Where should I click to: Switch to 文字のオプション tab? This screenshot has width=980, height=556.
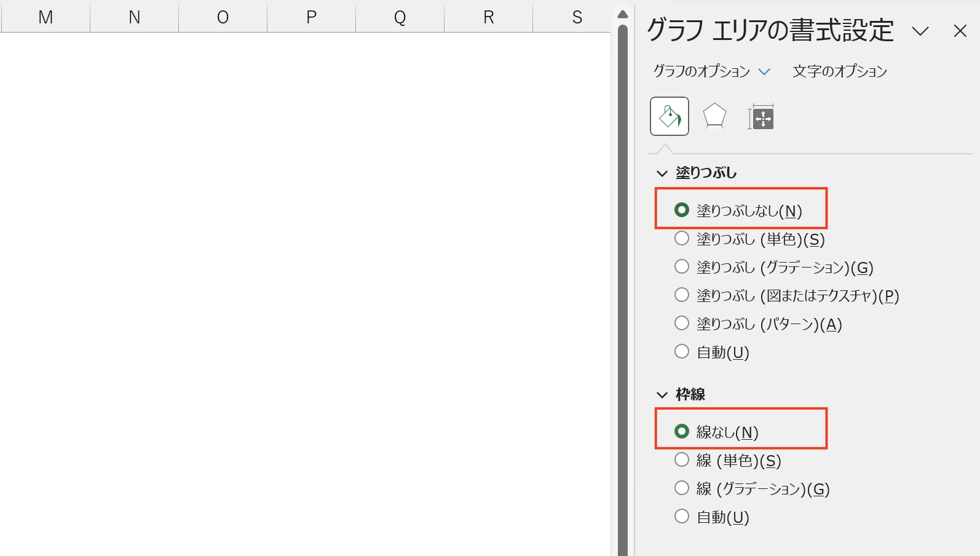click(x=840, y=71)
